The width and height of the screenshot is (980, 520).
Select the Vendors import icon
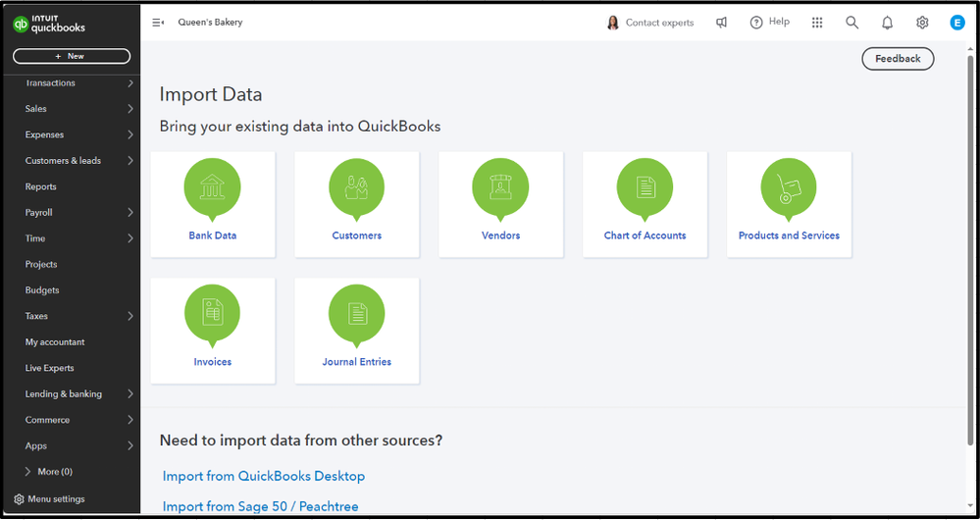(x=500, y=186)
